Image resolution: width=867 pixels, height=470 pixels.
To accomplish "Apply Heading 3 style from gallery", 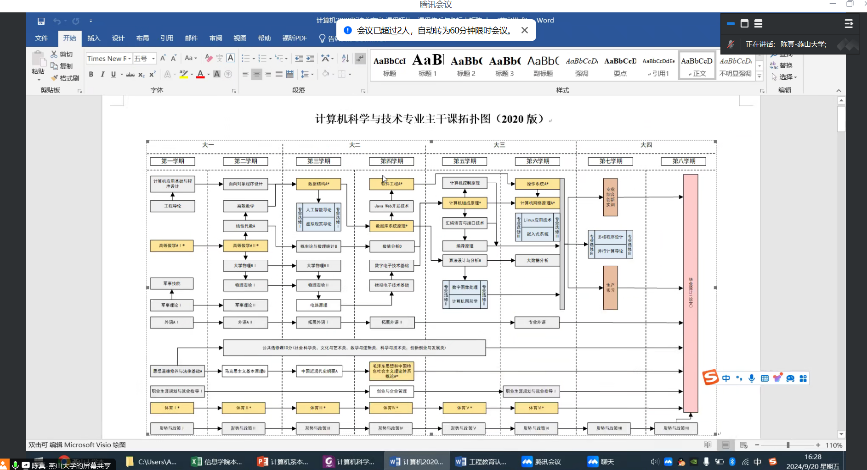I will [x=504, y=65].
